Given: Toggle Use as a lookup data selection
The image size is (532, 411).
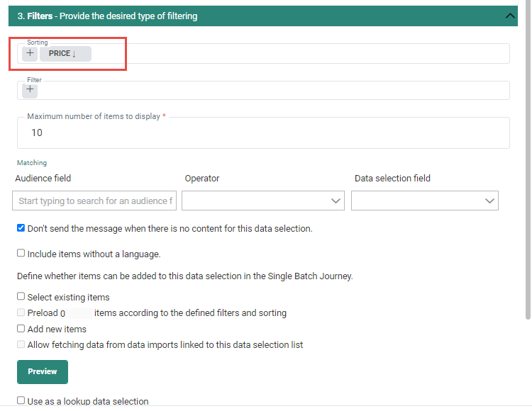Looking at the screenshot, I should point(21,401).
